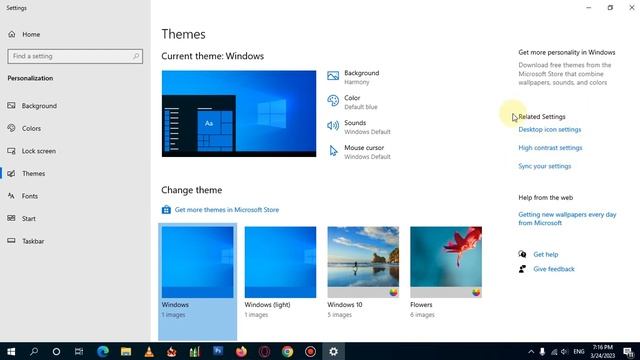Open Sync your settings link

(545, 166)
